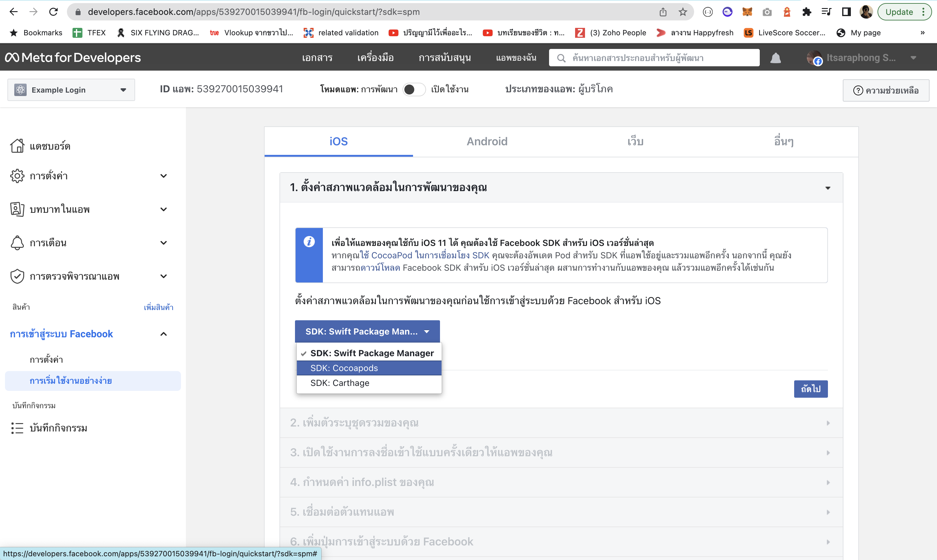Click the settings gear icon in sidebar

point(17,176)
